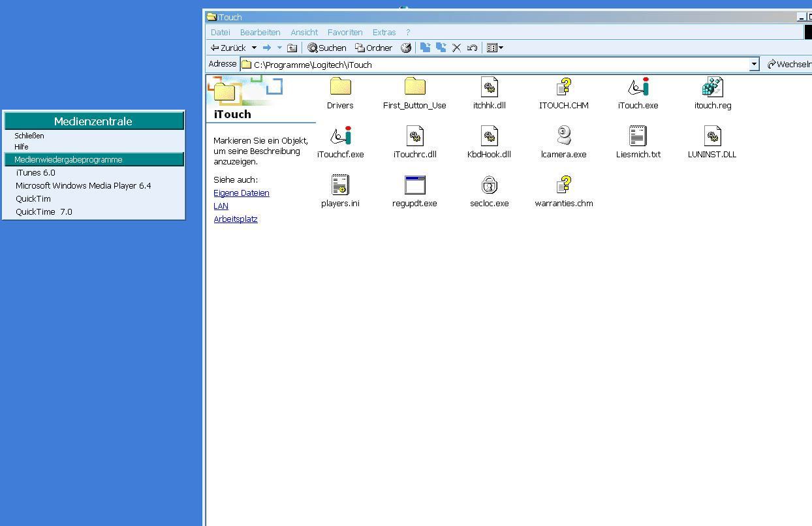Click Schließen in Medienzentrale
This screenshot has width=812, height=526.
click(x=29, y=136)
